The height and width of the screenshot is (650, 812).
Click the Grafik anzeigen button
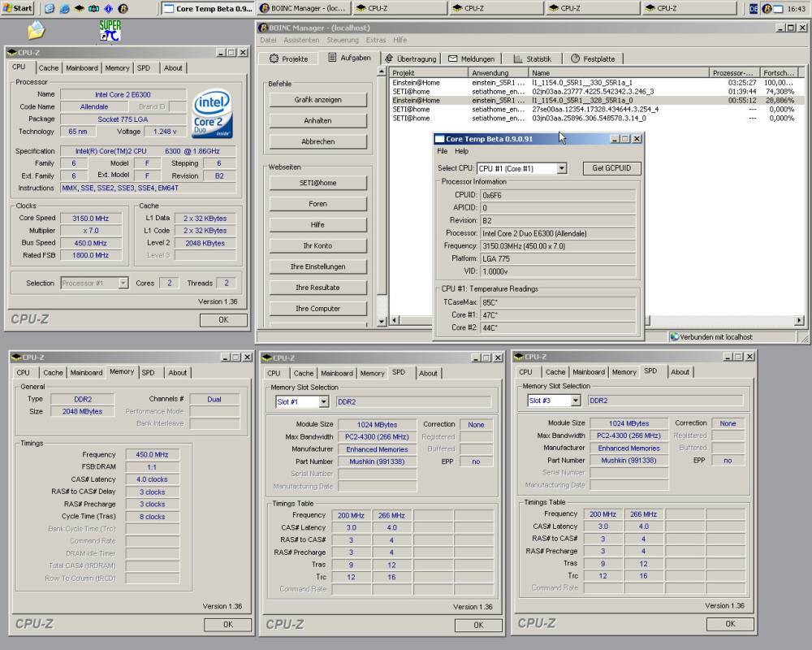click(x=318, y=99)
